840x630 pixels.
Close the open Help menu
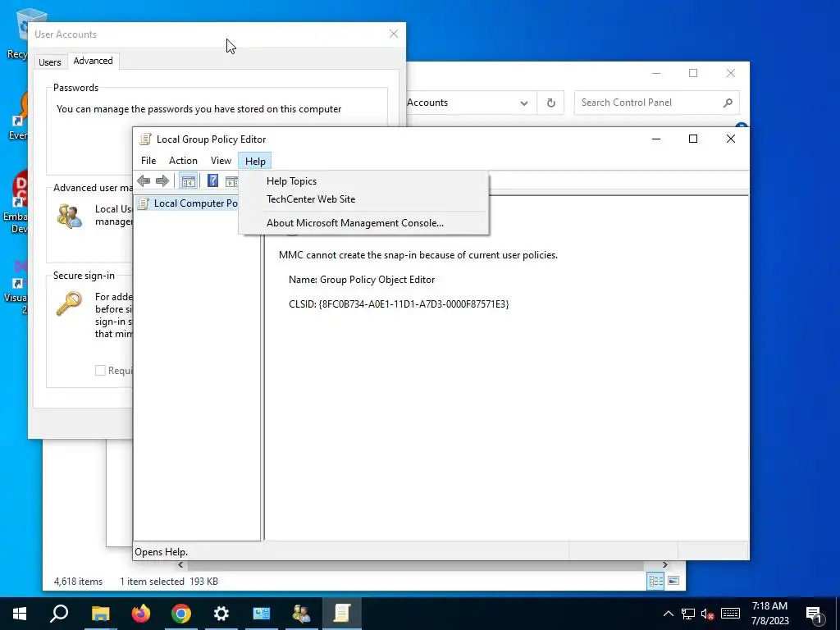point(255,162)
